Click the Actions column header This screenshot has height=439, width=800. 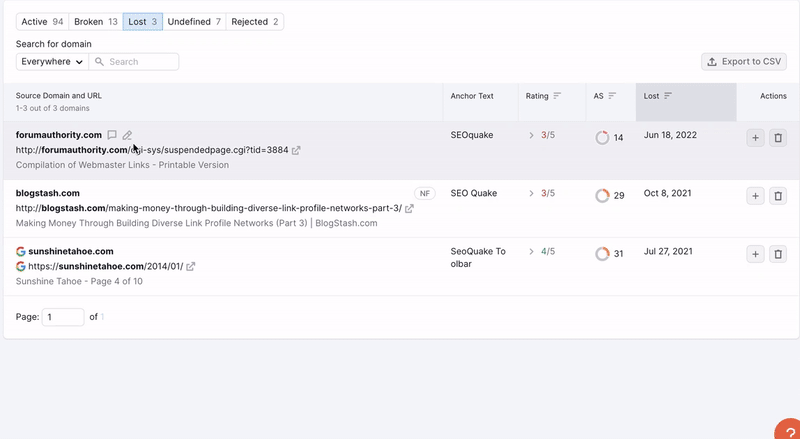click(773, 96)
